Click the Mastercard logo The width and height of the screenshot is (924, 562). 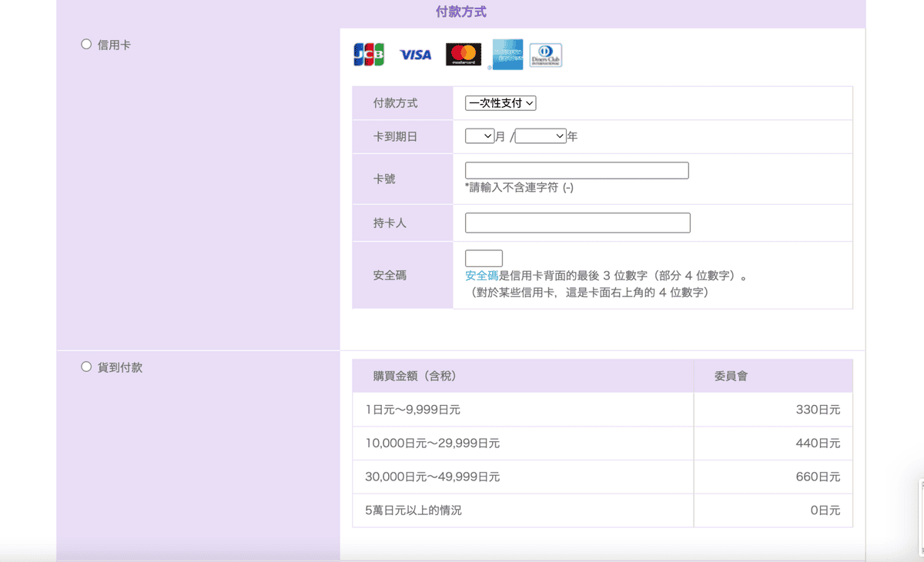464,55
